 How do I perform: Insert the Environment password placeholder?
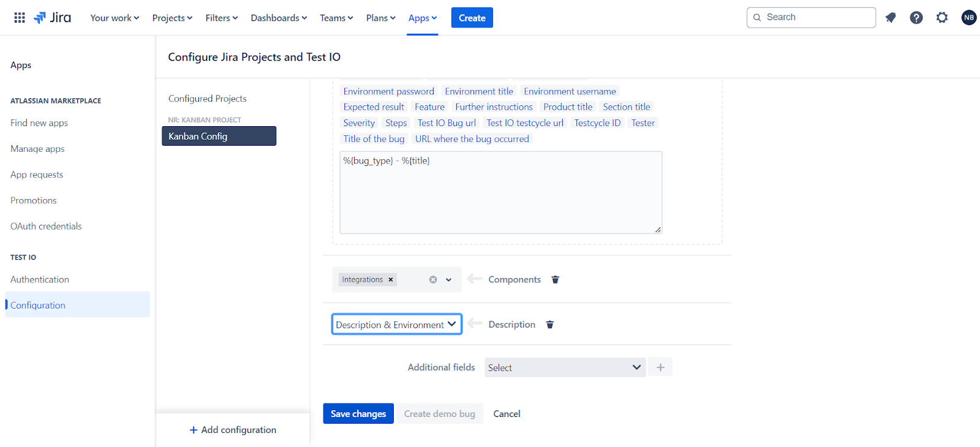click(x=388, y=91)
